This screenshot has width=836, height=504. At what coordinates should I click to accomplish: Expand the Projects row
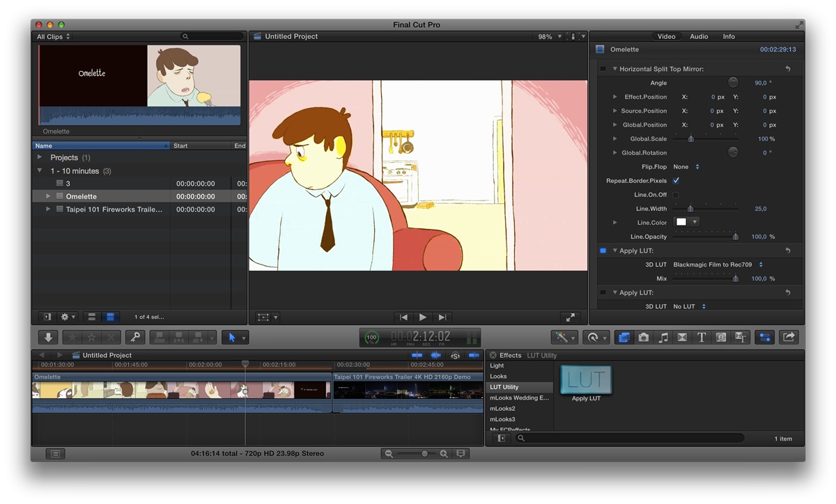tap(40, 157)
